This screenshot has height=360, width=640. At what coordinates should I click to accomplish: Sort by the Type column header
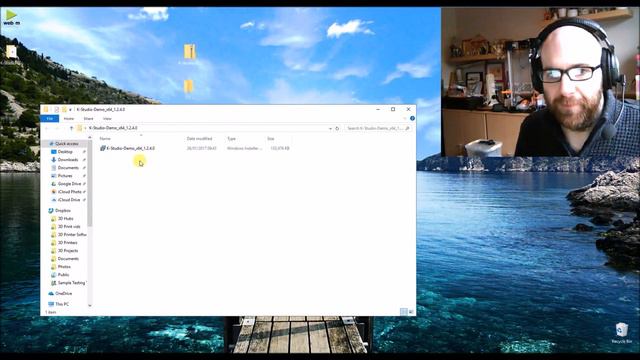(x=231, y=139)
